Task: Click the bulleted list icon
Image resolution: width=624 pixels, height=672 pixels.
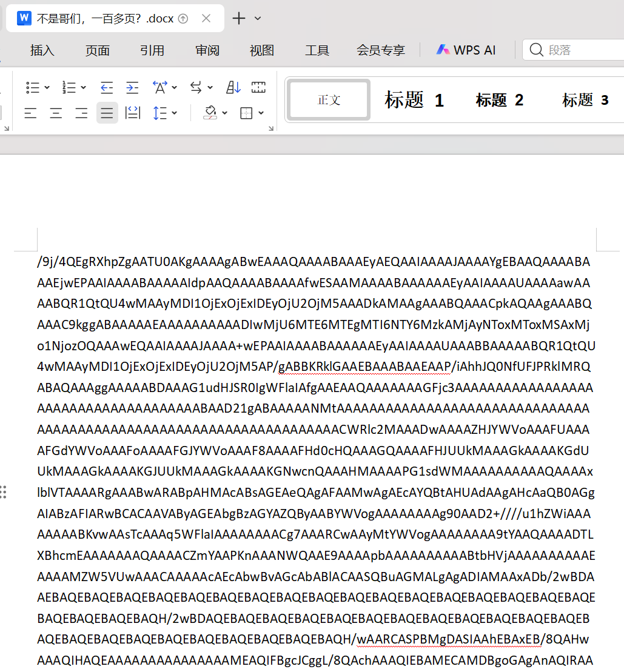Action: click(x=33, y=88)
